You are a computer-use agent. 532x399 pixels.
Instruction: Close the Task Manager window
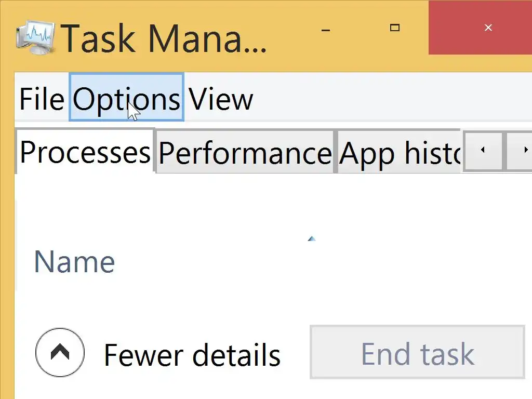487,28
